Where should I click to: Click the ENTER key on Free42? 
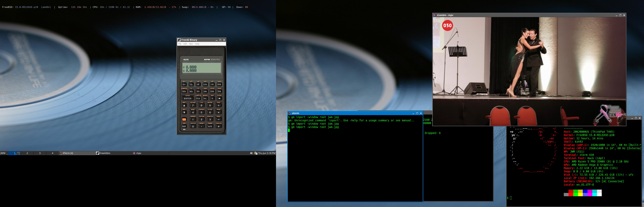pyautogui.click(x=188, y=98)
